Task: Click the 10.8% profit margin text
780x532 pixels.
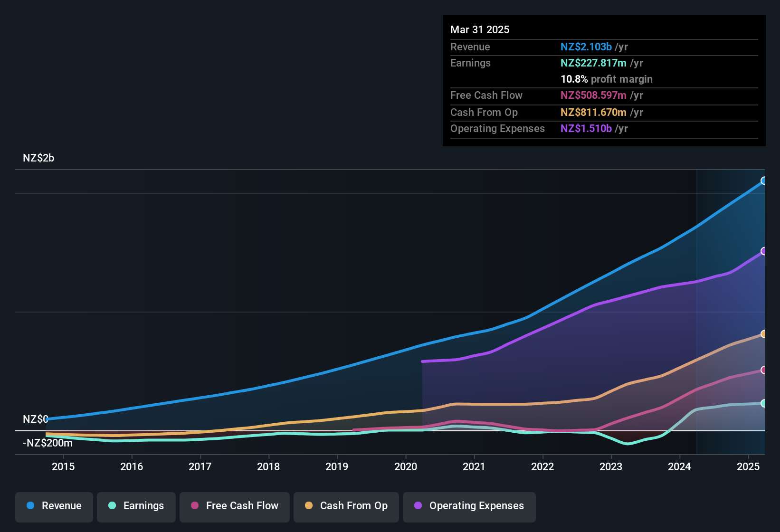Action: coord(607,79)
